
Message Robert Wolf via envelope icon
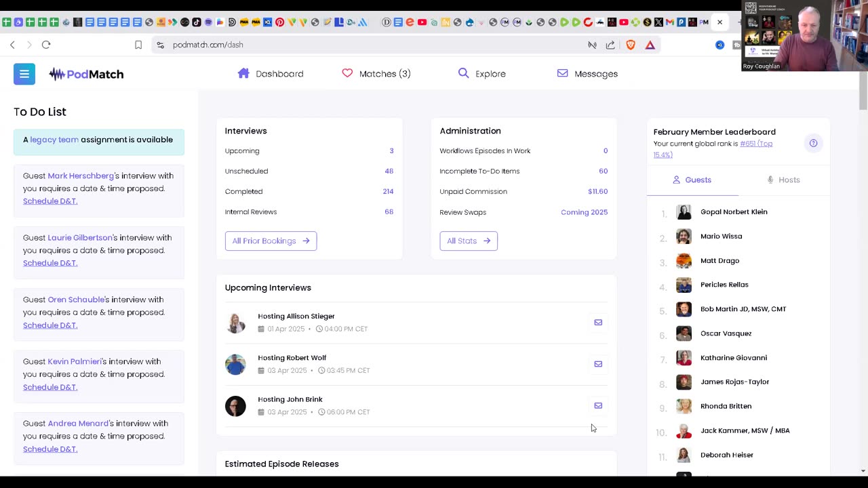pyautogui.click(x=598, y=364)
